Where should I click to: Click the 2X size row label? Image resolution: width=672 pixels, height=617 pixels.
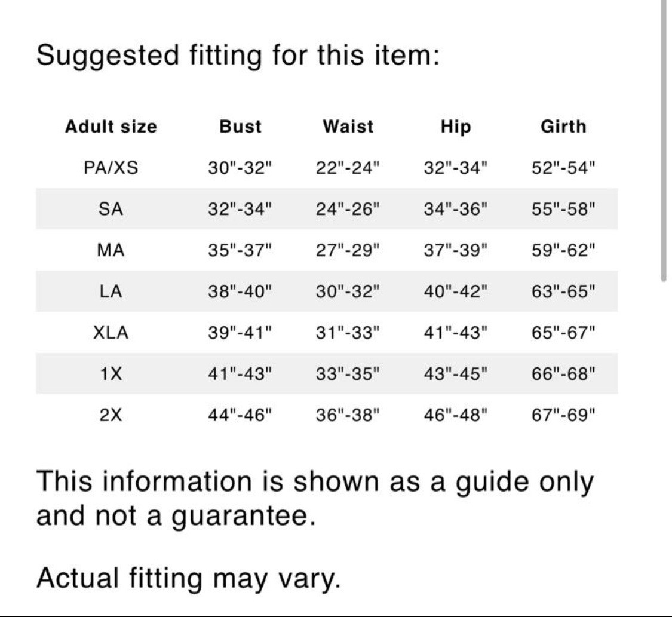[x=111, y=415]
